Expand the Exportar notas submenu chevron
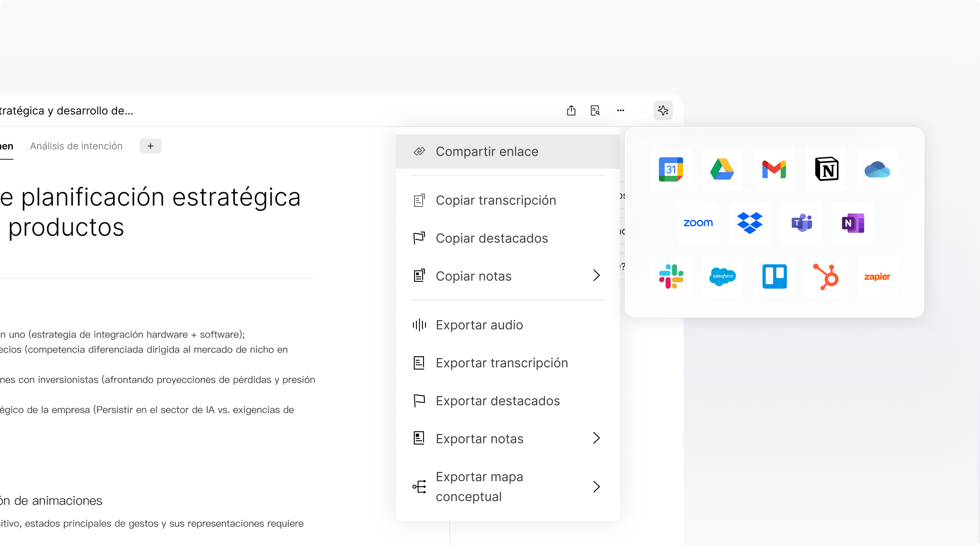The image size is (980, 546). click(x=596, y=438)
